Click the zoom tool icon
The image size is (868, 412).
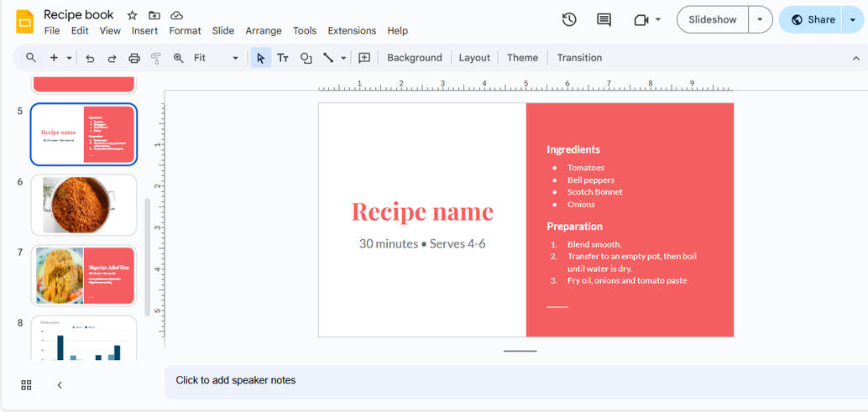[x=178, y=58]
